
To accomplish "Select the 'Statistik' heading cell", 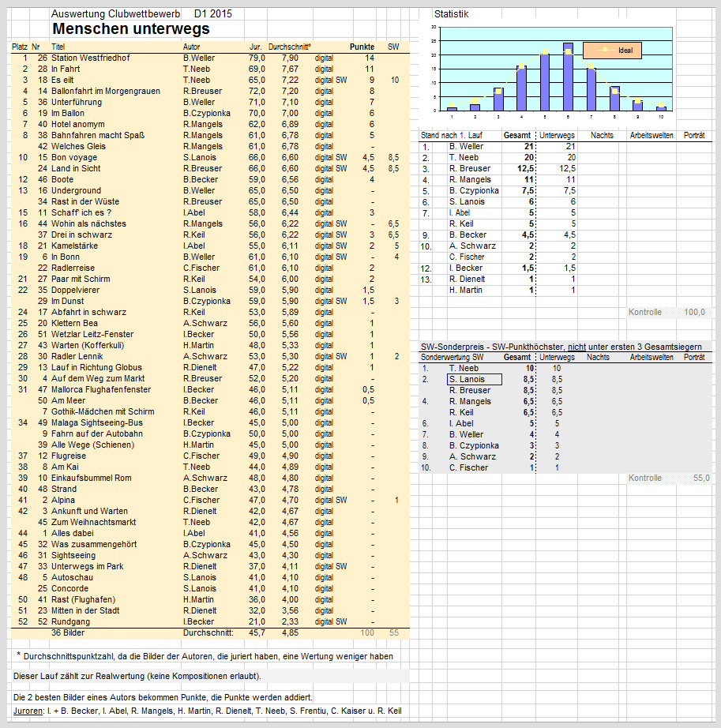I will coord(451,14).
